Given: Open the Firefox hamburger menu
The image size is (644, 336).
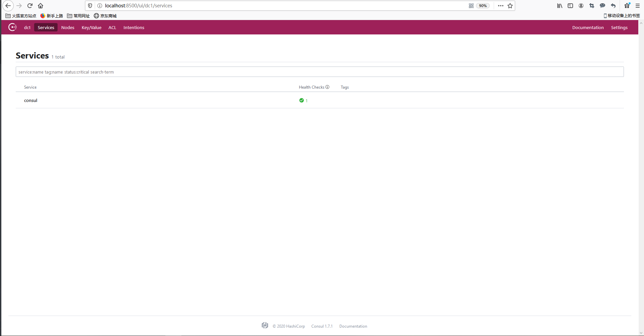Looking at the screenshot, I should pyautogui.click(x=638, y=6).
